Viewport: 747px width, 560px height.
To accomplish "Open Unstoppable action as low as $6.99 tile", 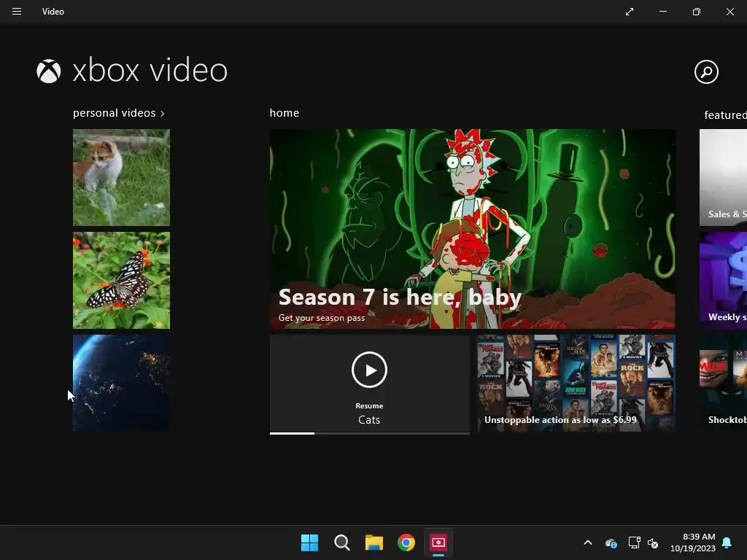I will [x=576, y=384].
